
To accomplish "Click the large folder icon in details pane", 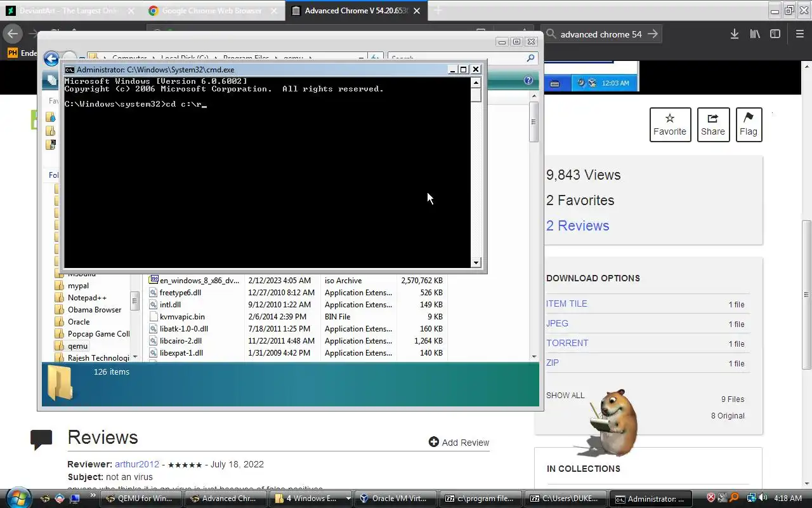I will point(60,383).
